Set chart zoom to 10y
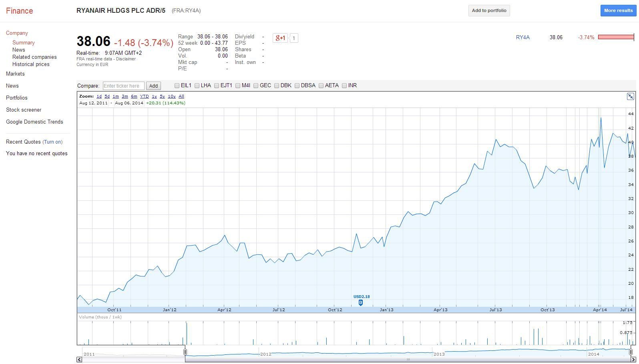Viewport: 639px width, 364px height. click(x=172, y=96)
